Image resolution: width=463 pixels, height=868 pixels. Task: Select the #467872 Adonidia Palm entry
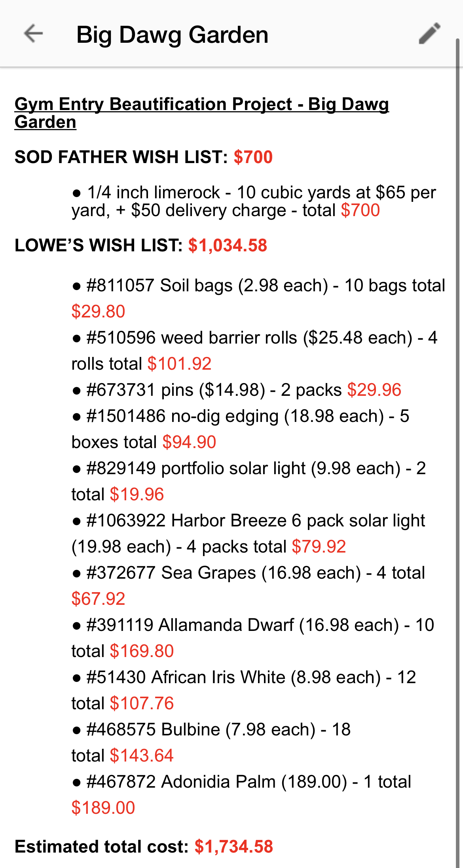click(x=241, y=782)
